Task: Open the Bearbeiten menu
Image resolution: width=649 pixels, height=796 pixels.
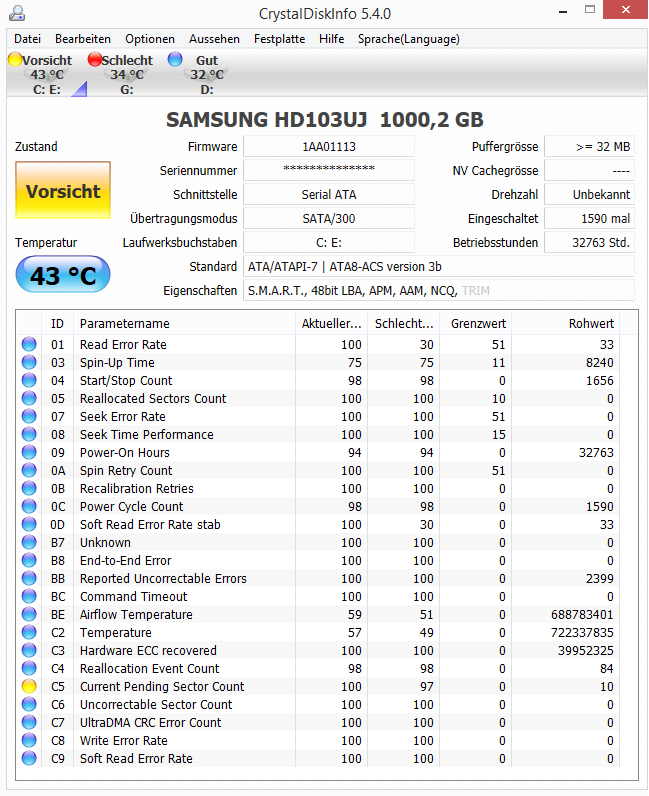Action: tap(83, 39)
